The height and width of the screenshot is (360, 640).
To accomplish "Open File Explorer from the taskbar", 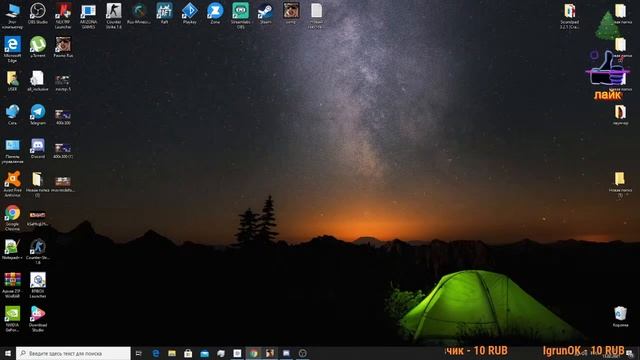I will point(172,353).
